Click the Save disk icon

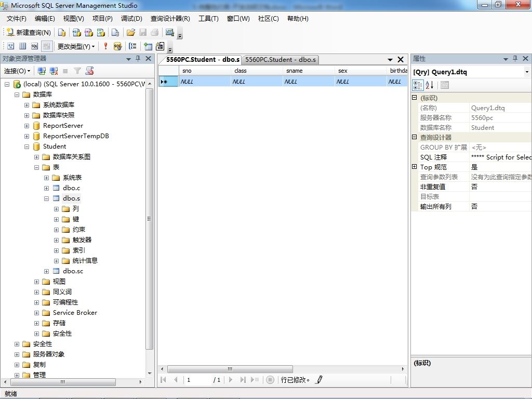coord(143,32)
